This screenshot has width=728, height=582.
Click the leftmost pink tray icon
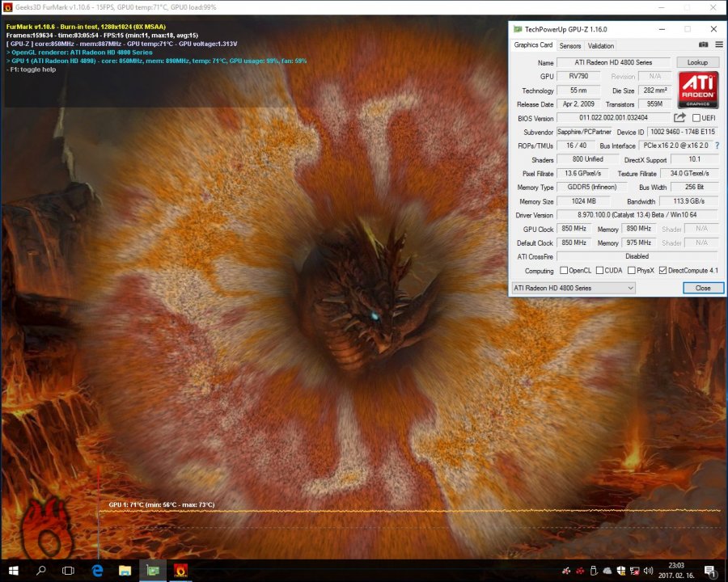coord(566,571)
